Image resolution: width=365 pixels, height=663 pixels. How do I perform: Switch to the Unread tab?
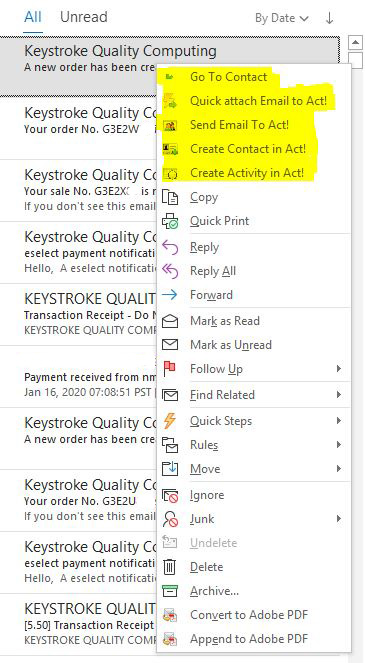click(x=84, y=17)
